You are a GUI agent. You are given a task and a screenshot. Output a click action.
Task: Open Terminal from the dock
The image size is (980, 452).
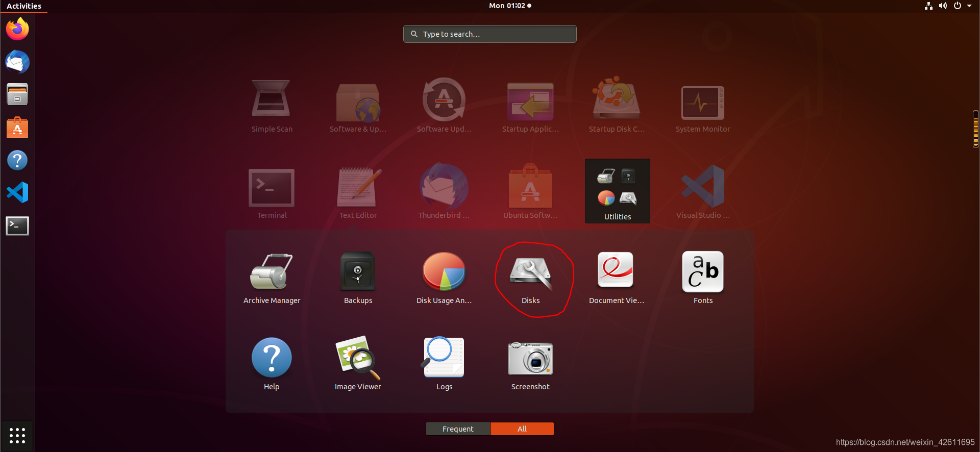tap(17, 225)
